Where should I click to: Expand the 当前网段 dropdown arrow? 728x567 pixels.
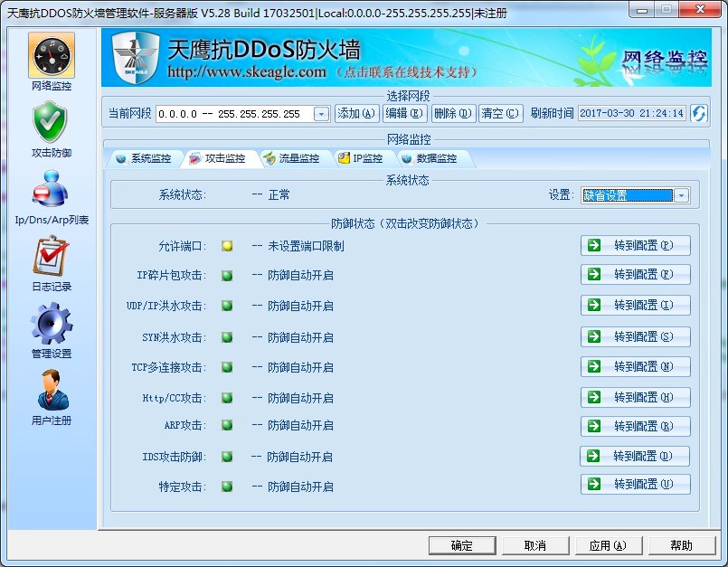pos(321,114)
